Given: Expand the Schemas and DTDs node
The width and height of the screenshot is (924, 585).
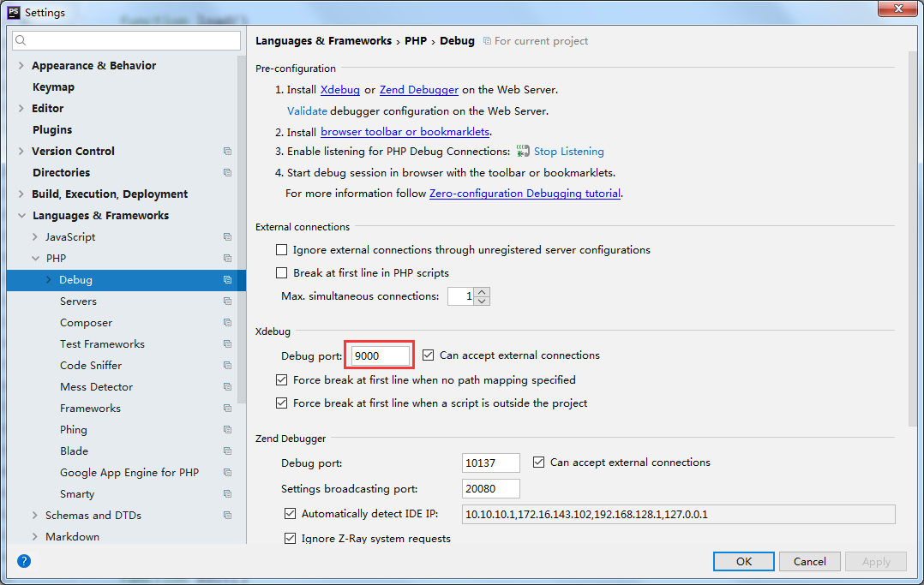Looking at the screenshot, I should coord(35,515).
